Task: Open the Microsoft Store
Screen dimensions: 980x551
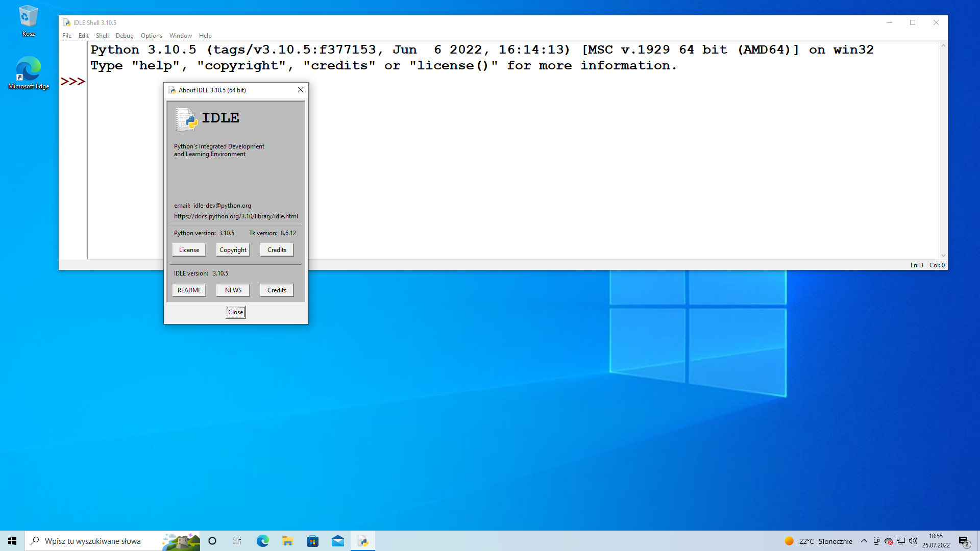Action: [x=313, y=540]
